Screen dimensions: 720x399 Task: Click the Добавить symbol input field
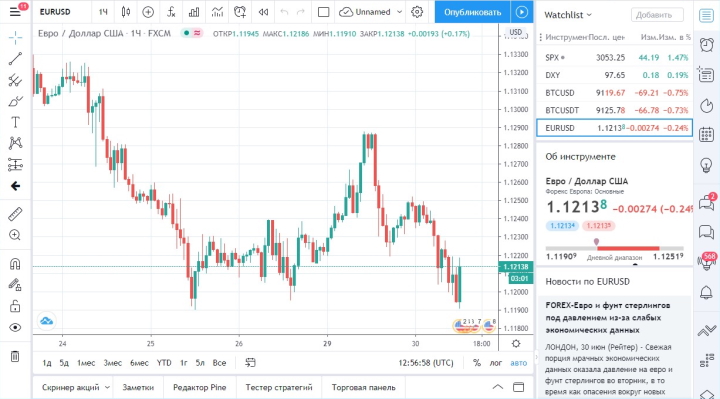coord(657,15)
